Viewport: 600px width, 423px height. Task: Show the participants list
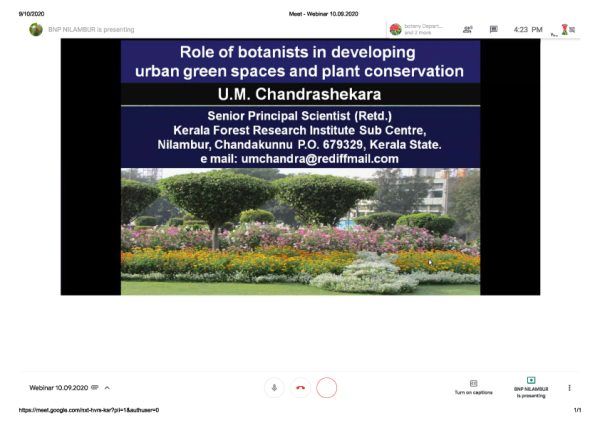pos(468,30)
